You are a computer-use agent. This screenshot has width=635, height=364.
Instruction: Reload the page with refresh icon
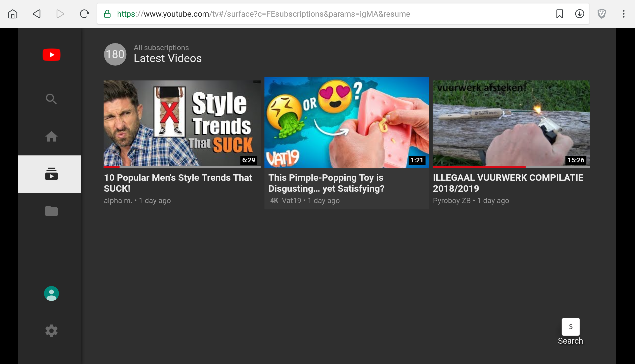pos(84,14)
